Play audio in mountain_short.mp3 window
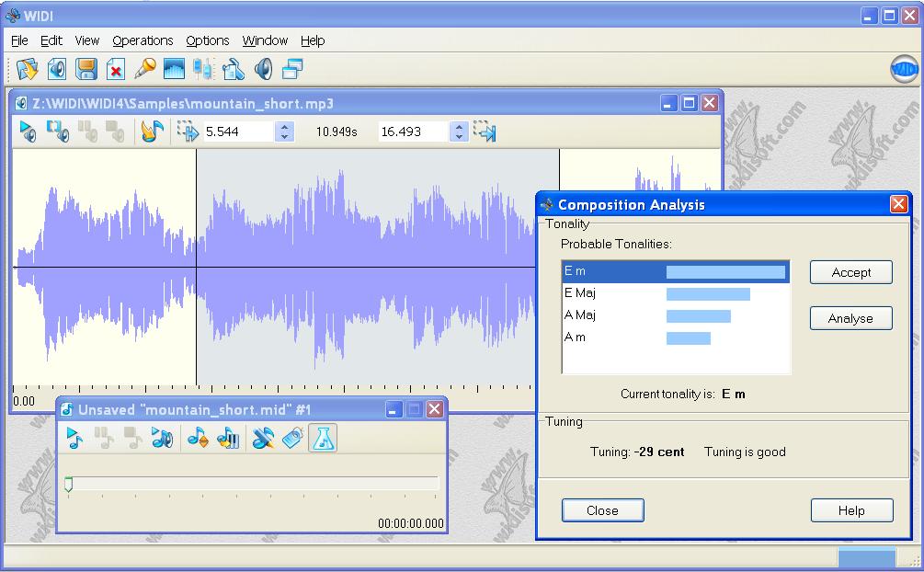Image resolution: width=924 pixels, height=572 pixels. click(28, 132)
